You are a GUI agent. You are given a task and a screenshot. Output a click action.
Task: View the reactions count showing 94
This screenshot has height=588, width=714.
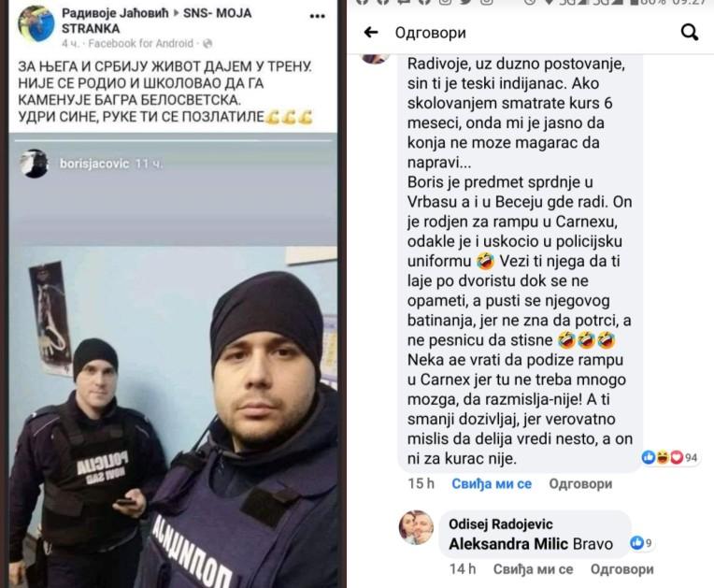(669, 457)
